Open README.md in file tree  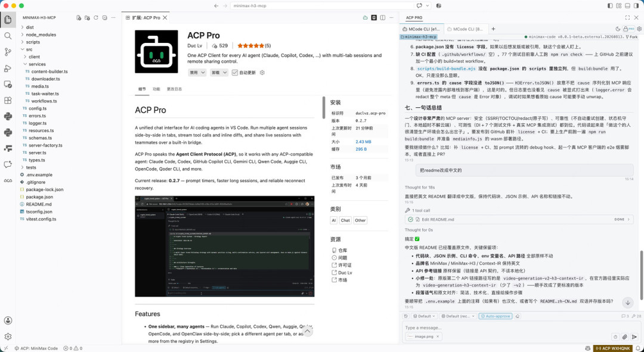(x=39, y=204)
